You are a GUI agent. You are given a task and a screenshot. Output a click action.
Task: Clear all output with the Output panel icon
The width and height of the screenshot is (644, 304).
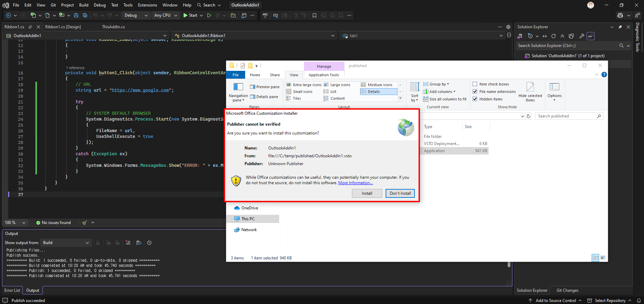(128, 243)
